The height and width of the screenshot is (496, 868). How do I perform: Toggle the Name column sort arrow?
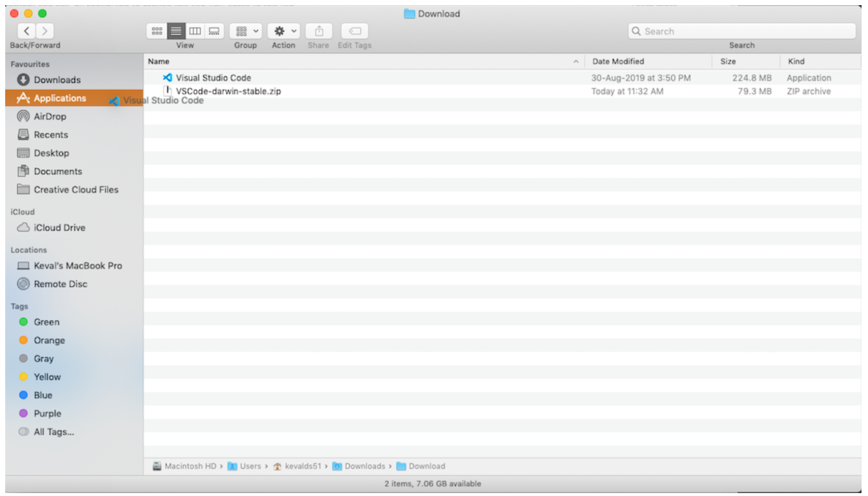click(x=576, y=62)
